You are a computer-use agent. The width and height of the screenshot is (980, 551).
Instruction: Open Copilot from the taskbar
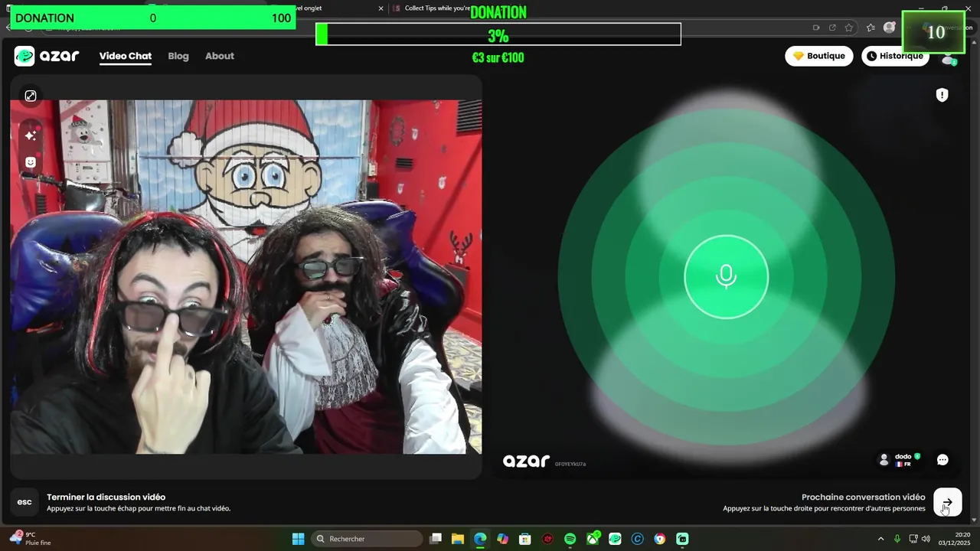(502, 539)
